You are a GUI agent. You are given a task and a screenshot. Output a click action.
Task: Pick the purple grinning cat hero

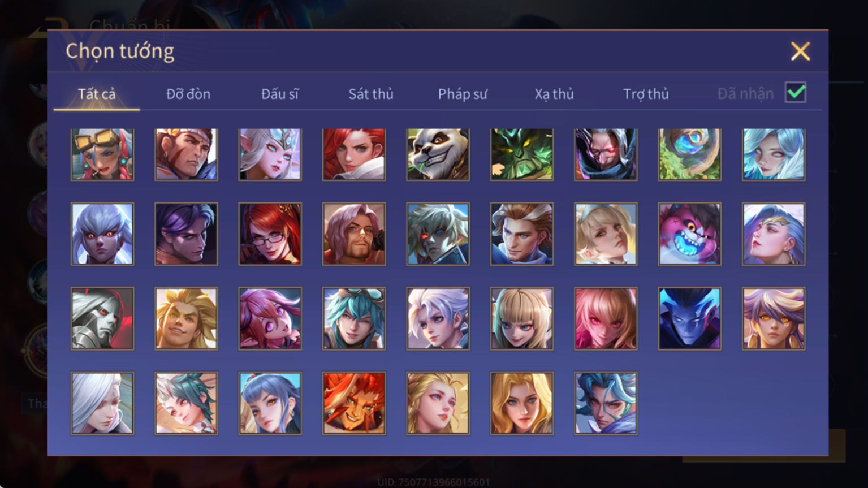click(689, 234)
